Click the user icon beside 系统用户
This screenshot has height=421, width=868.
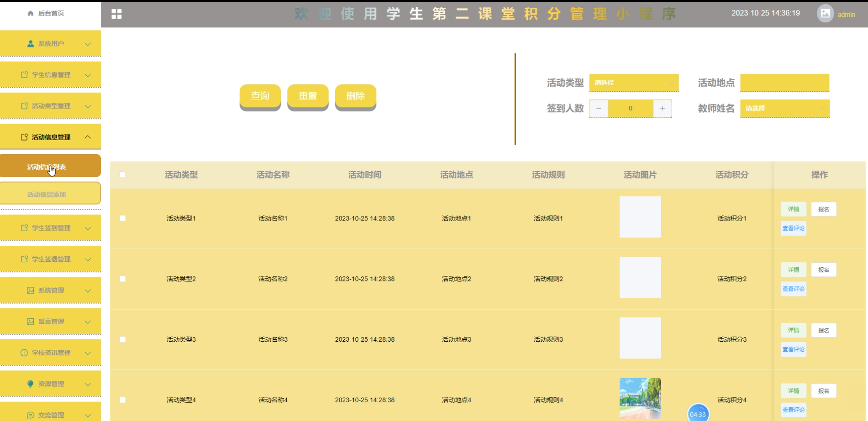[x=31, y=44]
